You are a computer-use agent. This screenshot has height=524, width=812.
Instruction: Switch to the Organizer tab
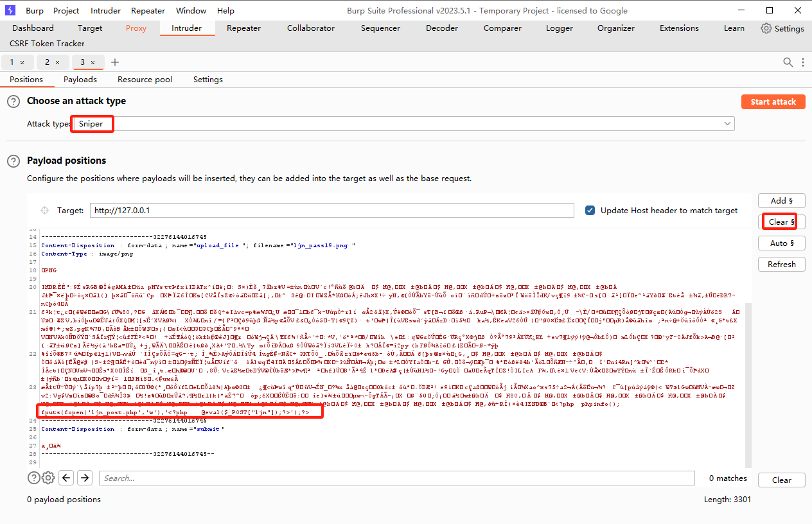click(616, 28)
